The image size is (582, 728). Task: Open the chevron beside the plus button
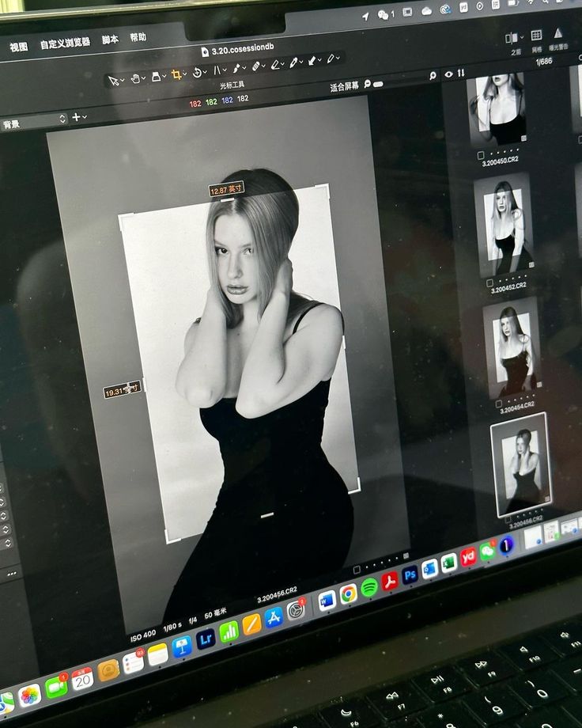(85, 117)
